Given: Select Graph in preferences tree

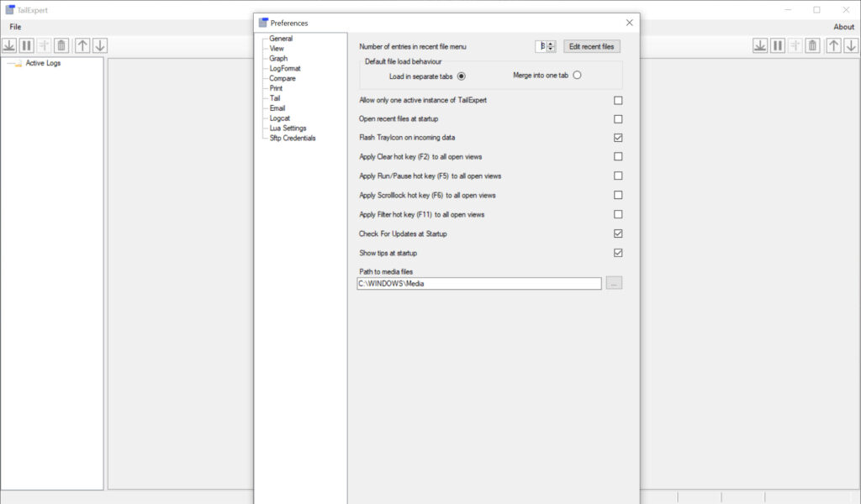Looking at the screenshot, I should pos(277,58).
